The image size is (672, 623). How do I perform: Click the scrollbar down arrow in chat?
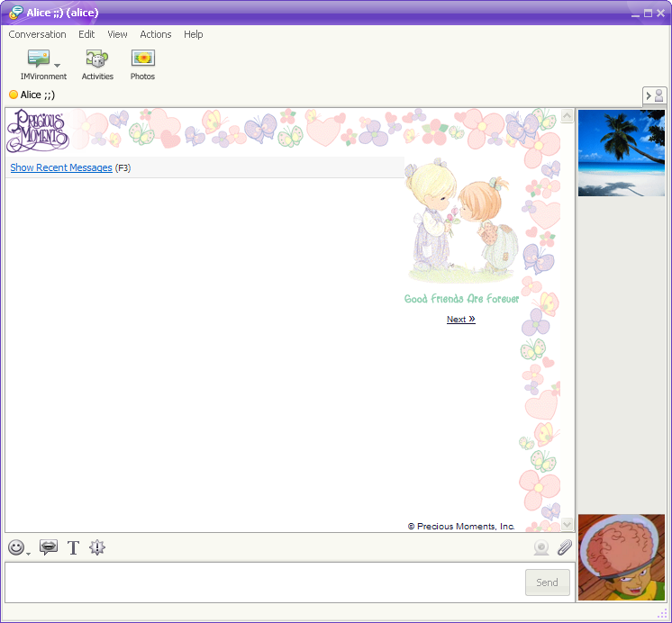click(567, 523)
